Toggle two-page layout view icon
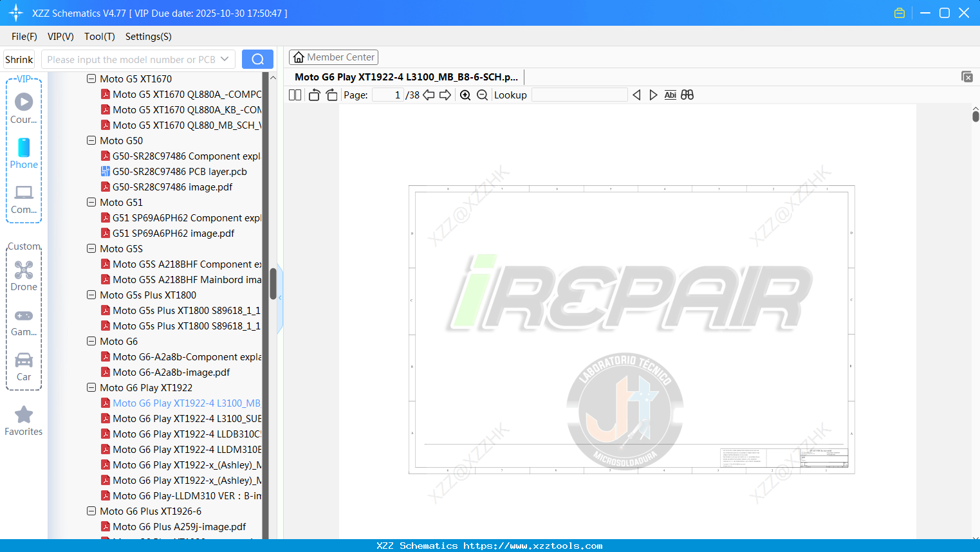 point(295,95)
